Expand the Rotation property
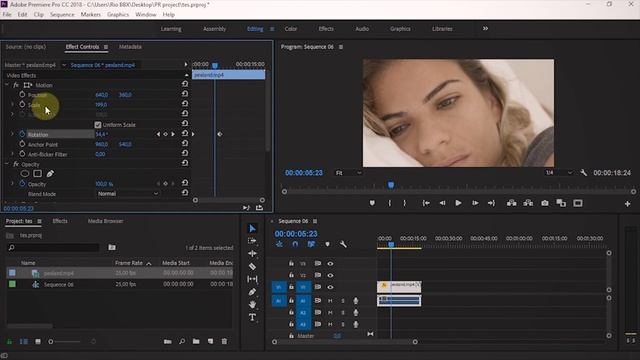Viewport: 640px width, 360px height. 12,134
